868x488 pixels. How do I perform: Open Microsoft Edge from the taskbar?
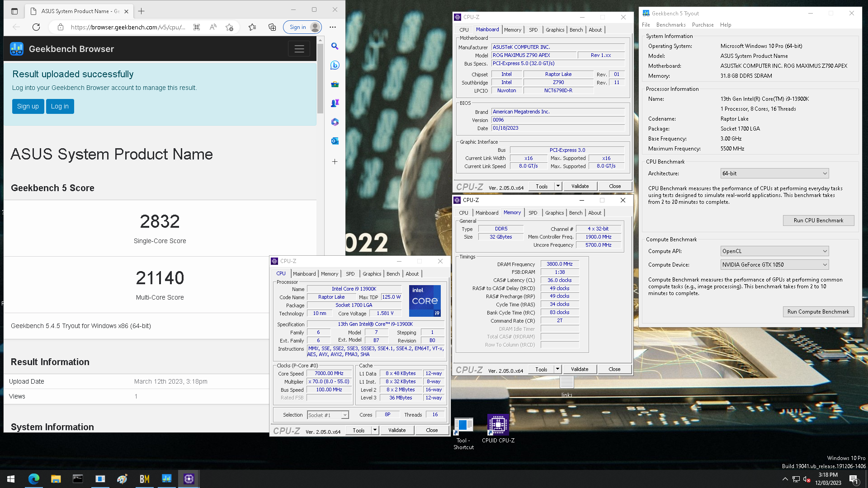pos(34,479)
